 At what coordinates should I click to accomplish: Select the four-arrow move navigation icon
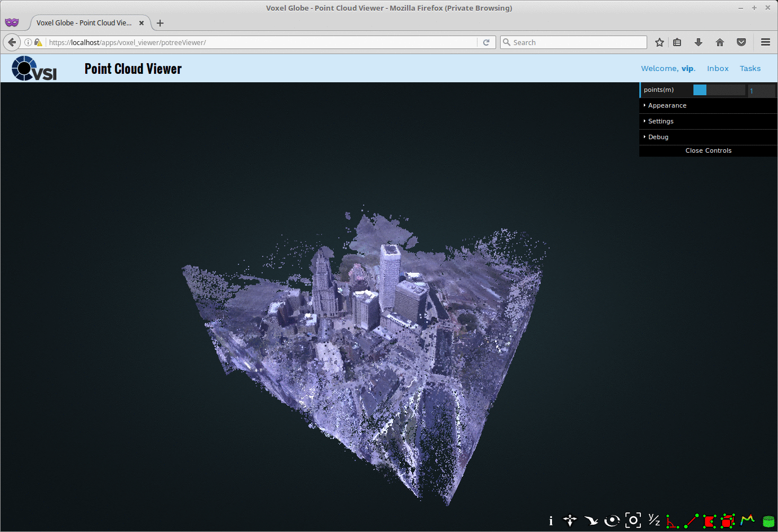[x=570, y=521]
